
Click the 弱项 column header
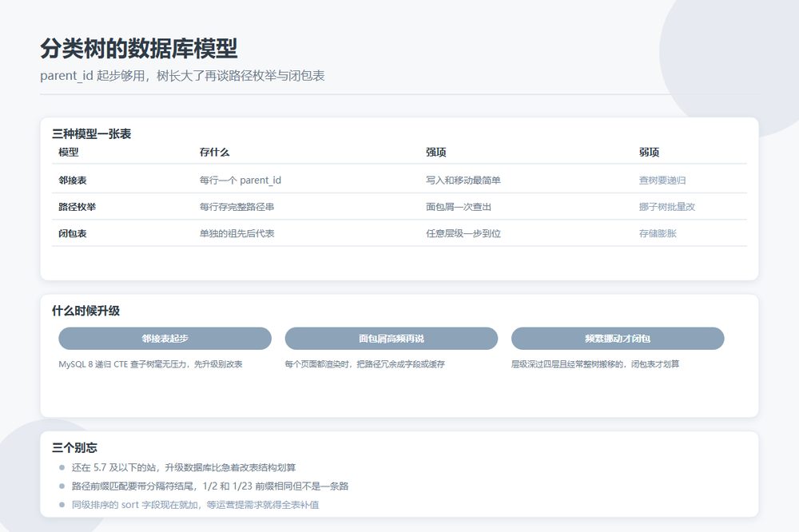pyautogui.click(x=649, y=153)
